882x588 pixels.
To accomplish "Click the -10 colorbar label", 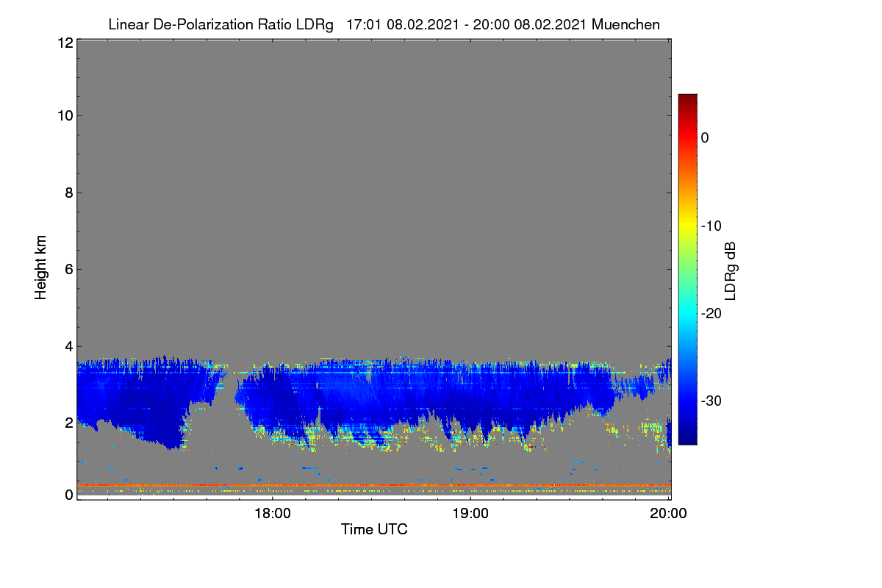I will click(x=711, y=226).
